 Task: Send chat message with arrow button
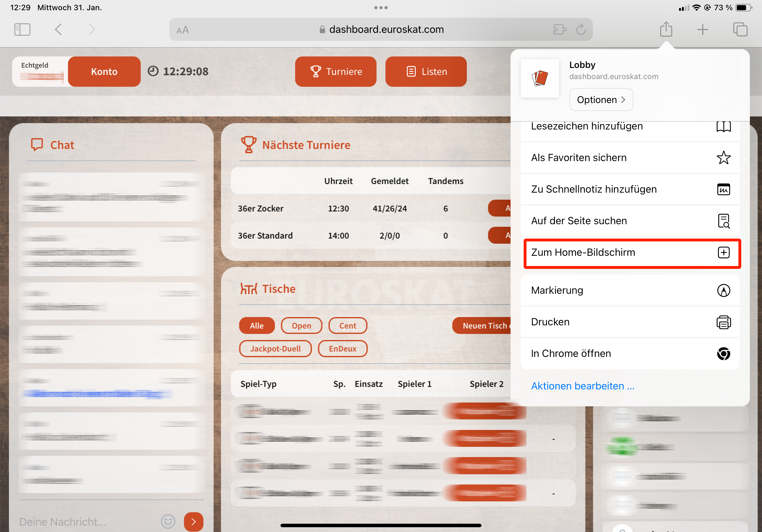(x=193, y=521)
